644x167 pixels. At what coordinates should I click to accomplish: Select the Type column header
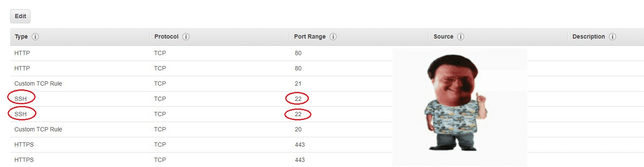tap(21, 37)
